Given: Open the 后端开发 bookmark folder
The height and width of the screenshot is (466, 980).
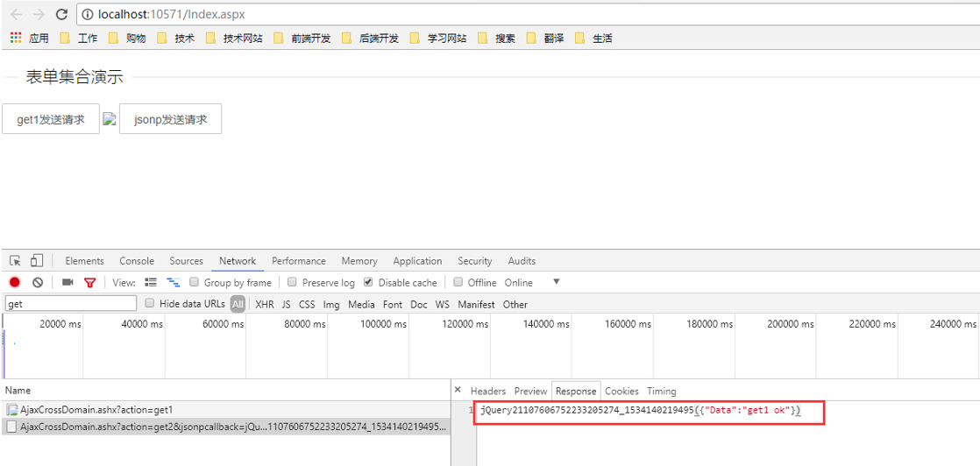Looking at the screenshot, I should pyautogui.click(x=371, y=39).
